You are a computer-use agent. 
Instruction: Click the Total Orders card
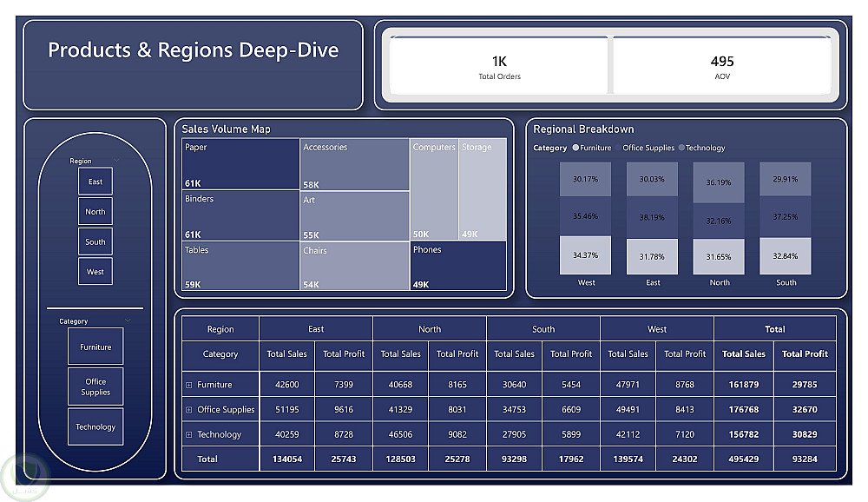[x=499, y=65]
